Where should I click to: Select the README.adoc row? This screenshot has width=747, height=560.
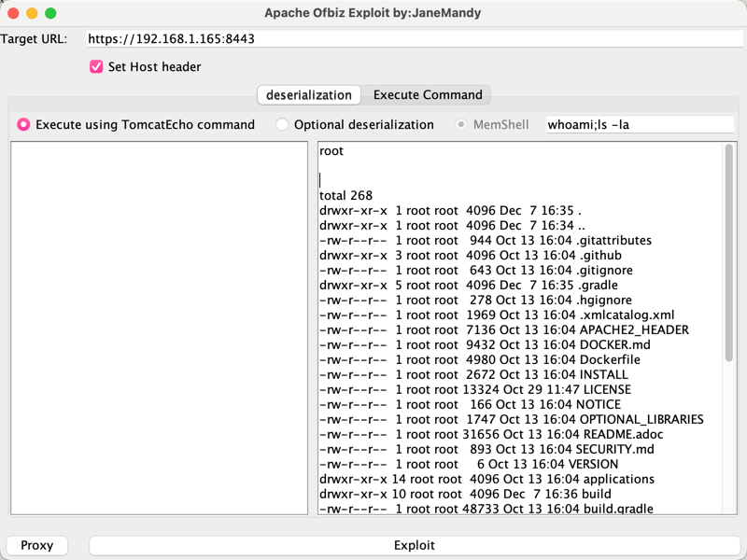491,434
